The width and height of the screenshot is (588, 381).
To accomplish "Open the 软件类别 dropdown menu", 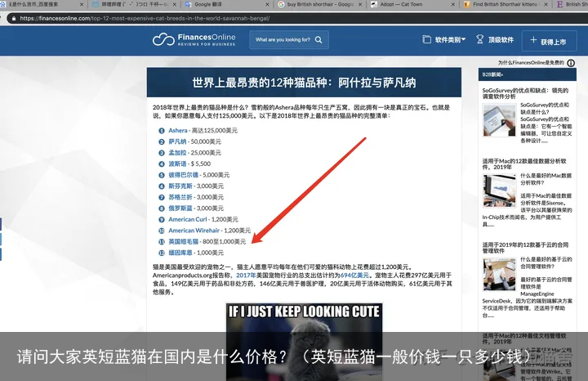I will click(x=444, y=39).
